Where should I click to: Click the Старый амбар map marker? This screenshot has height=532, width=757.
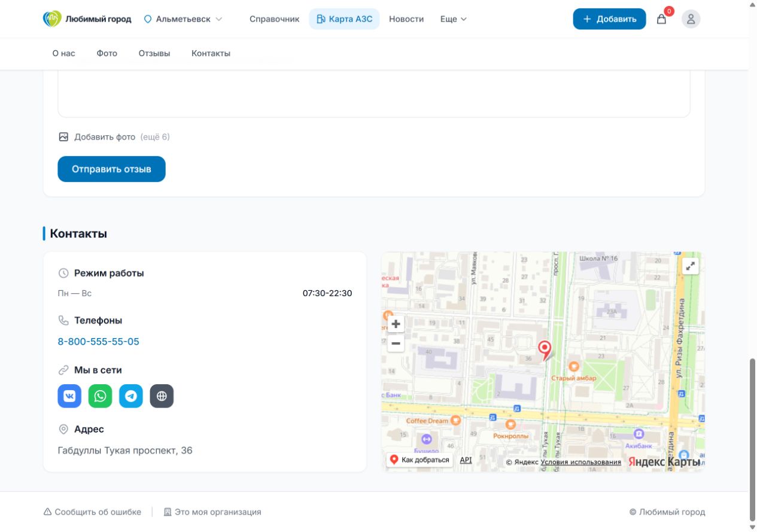pos(573,366)
